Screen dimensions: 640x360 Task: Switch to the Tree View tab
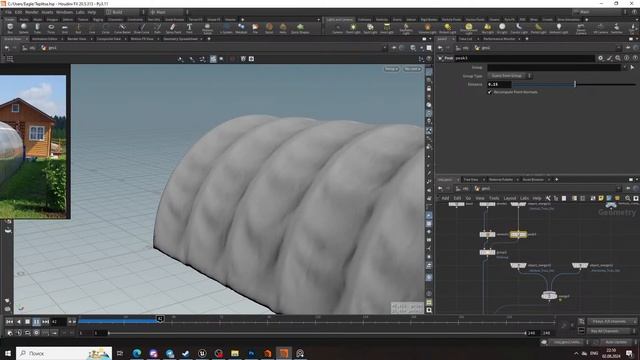pos(471,180)
